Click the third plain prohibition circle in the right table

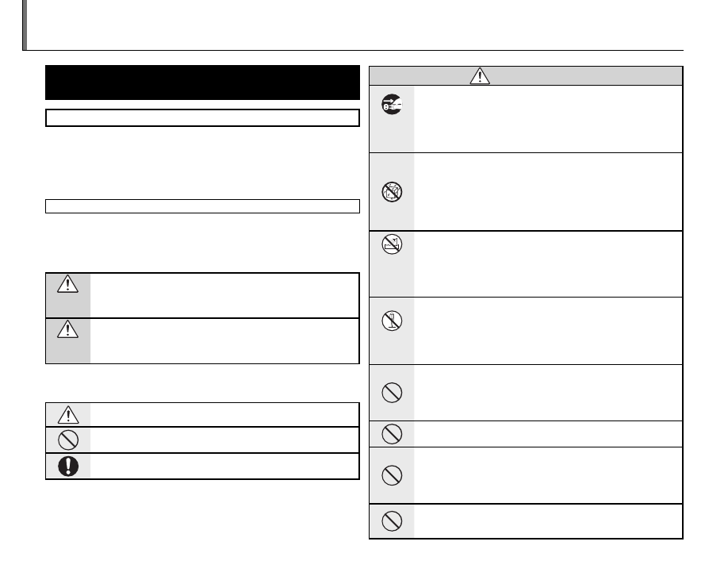click(x=391, y=474)
